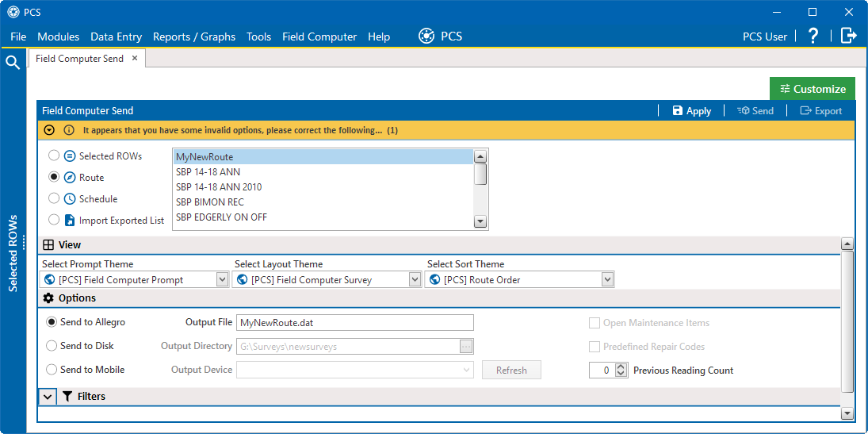
Task: Choose Send to Mobile option
Action: point(52,370)
